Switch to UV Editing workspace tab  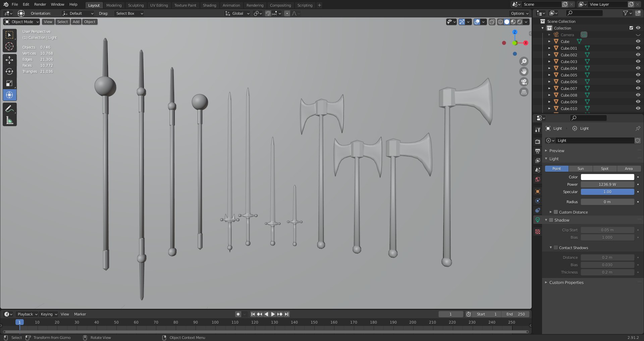pos(159,5)
